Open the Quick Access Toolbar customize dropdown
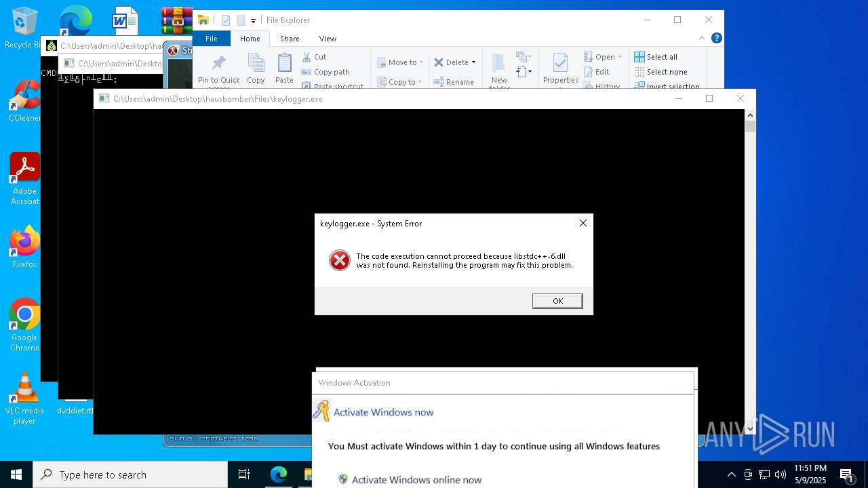868x488 pixels. pos(253,21)
